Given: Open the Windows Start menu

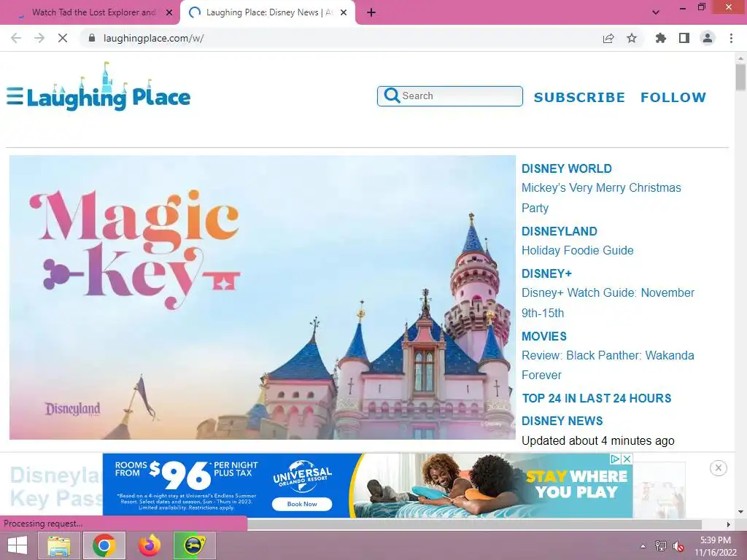Looking at the screenshot, I should click(x=18, y=545).
